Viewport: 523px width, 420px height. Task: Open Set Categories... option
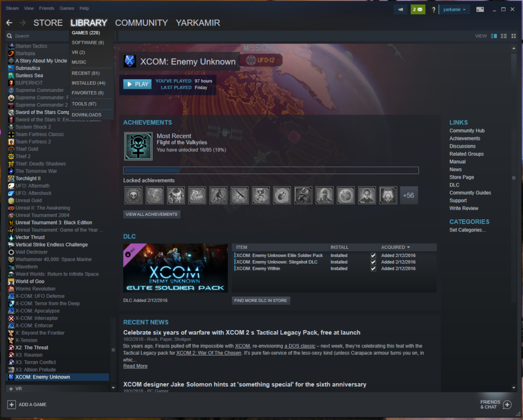[x=467, y=230]
